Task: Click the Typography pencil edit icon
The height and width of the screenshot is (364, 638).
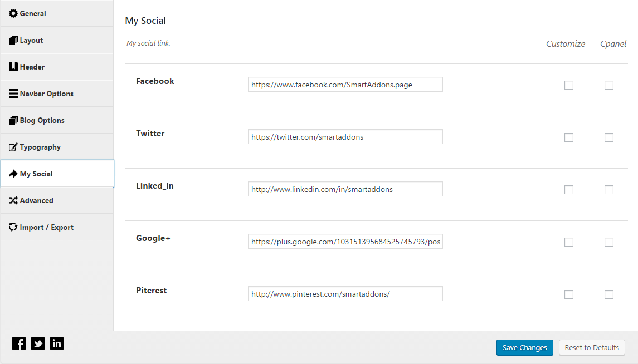Action: click(x=13, y=147)
